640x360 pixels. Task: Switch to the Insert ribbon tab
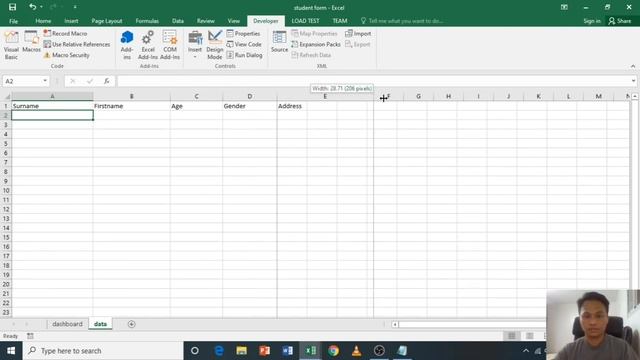click(x=71, y=21)
